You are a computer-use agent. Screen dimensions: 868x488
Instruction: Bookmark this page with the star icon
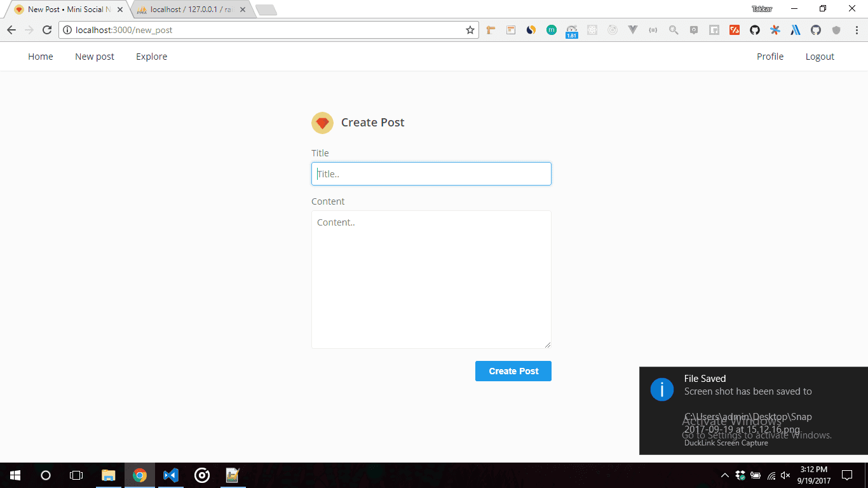tap(470, 30)
